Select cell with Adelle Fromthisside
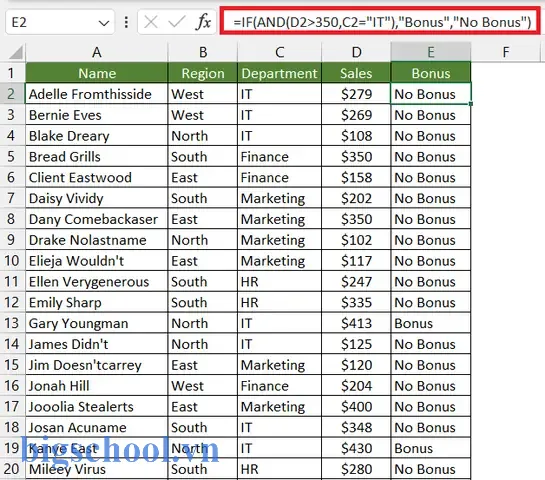Image resolution: width=545 pixels, height=480 pixels. (x=97, y=94)
